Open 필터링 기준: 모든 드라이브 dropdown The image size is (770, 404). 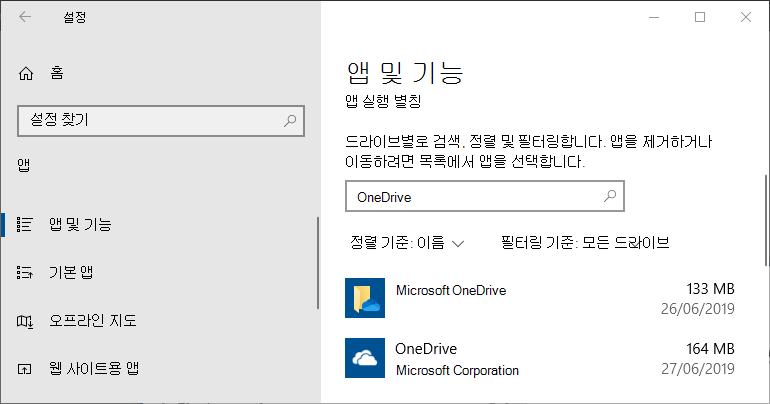point(585,242)
